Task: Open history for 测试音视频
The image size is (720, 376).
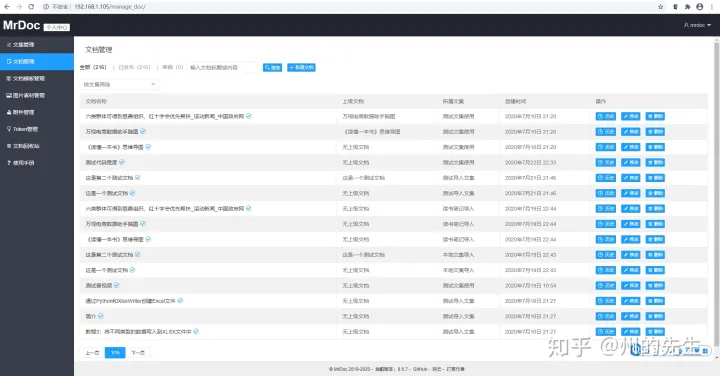Action: [x=606, y=286]
